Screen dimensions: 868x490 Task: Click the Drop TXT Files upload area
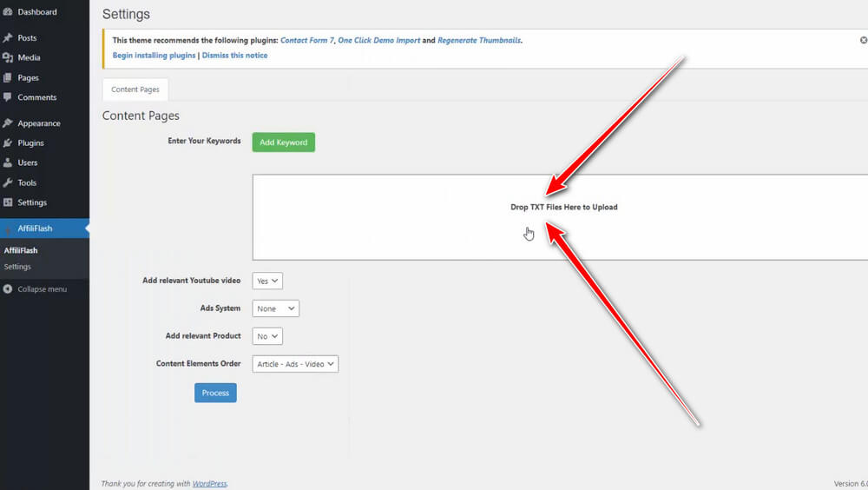coord(560,217)
